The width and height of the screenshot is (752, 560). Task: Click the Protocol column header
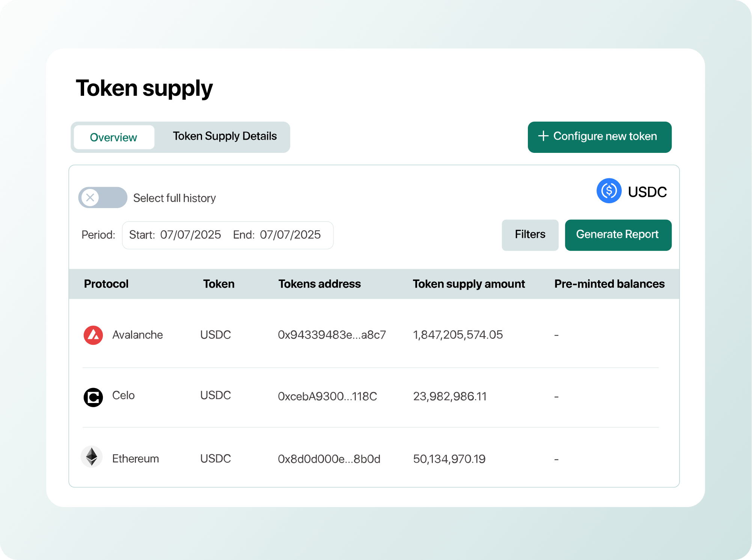106,284
